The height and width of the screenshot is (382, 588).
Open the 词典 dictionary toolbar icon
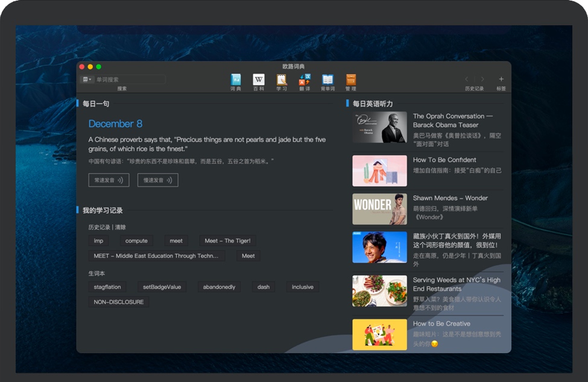pyautogui.click(x=235, y=82)
